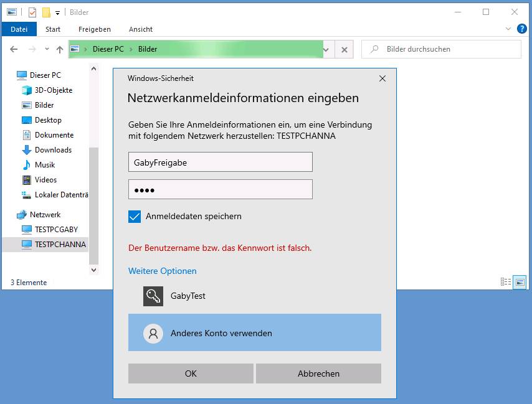
Task: Expand the ribbon with the chevron
Action: [x=508, y=29]
